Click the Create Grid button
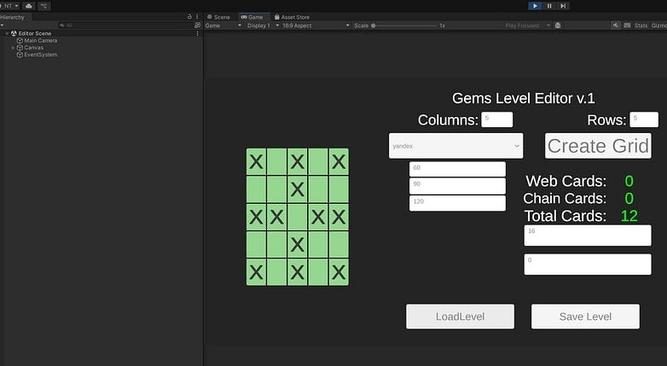 point(598,146)
